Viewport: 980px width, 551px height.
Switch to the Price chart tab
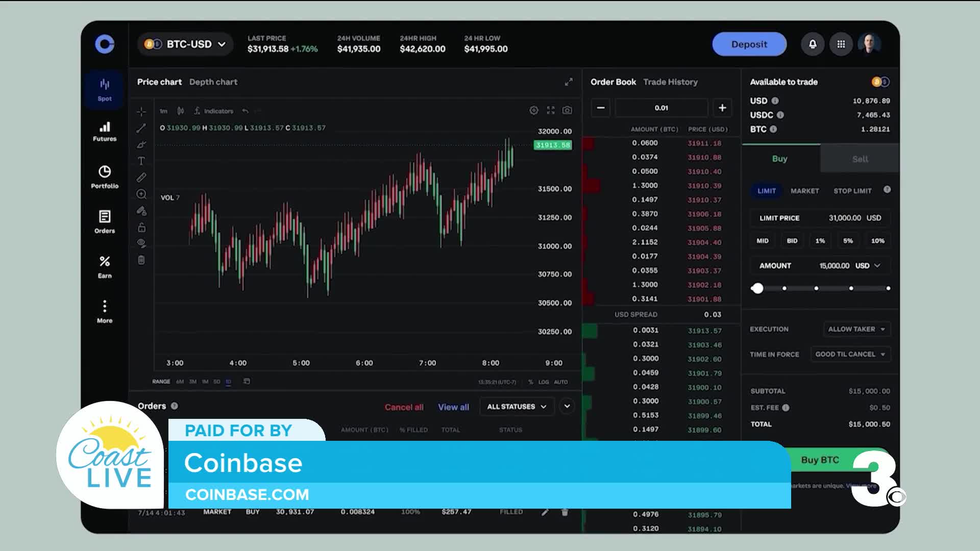point(159,82)
